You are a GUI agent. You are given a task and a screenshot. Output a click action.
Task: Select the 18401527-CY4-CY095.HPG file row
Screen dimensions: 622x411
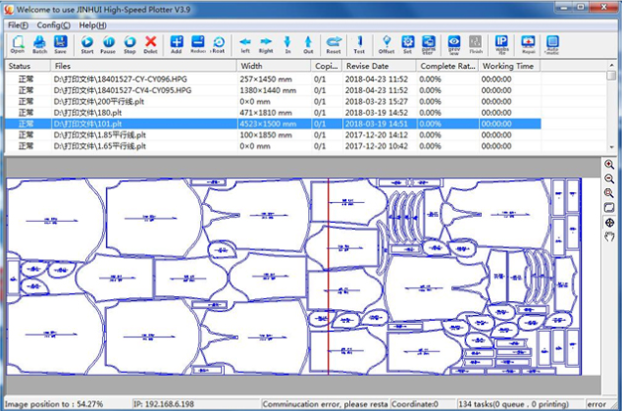[x=273, y=90]
